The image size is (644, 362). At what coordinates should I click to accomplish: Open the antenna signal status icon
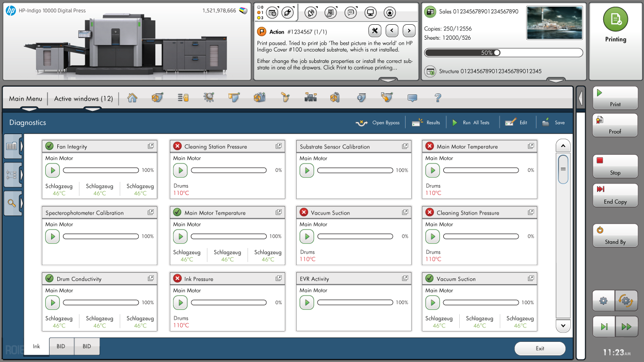(x=311, y=13)
